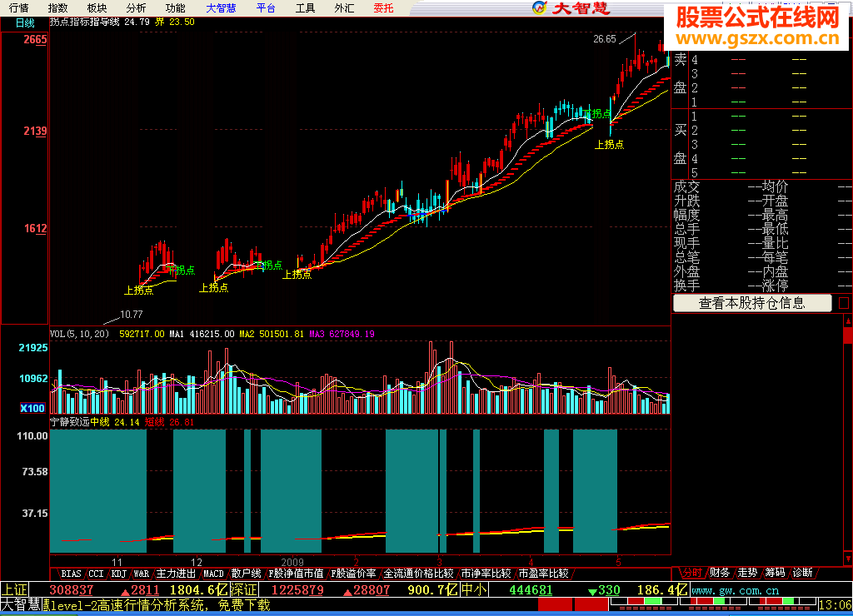Viewport: 853px width, 616px height.
Task: Click the side panel scrollbar up arrow
Action: pos(847,321)
